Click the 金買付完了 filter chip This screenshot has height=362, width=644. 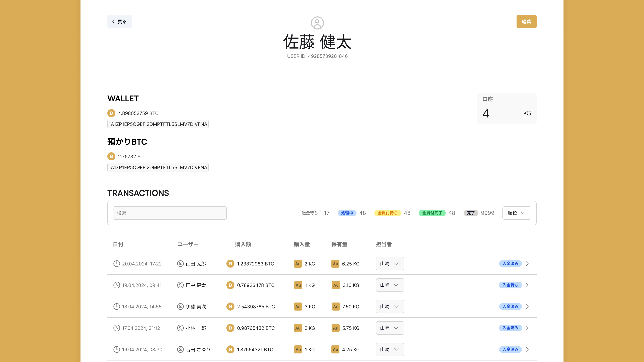tap(432, 213)
